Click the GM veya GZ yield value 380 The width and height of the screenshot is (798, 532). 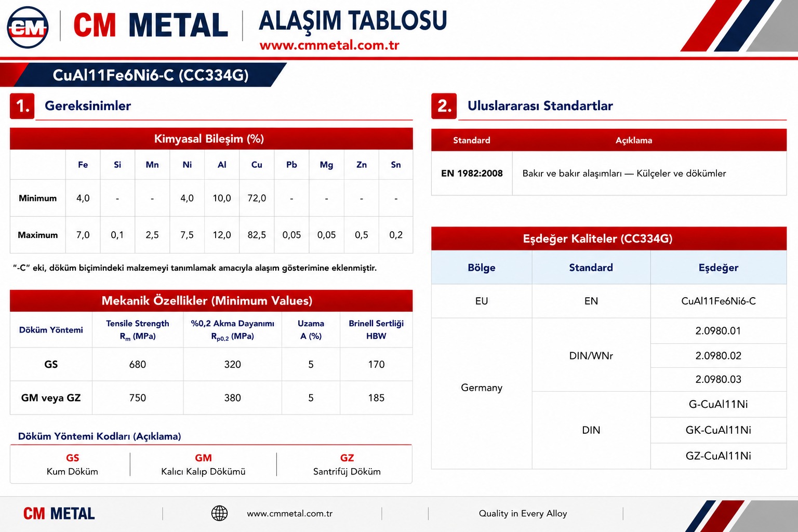point(233,398)
